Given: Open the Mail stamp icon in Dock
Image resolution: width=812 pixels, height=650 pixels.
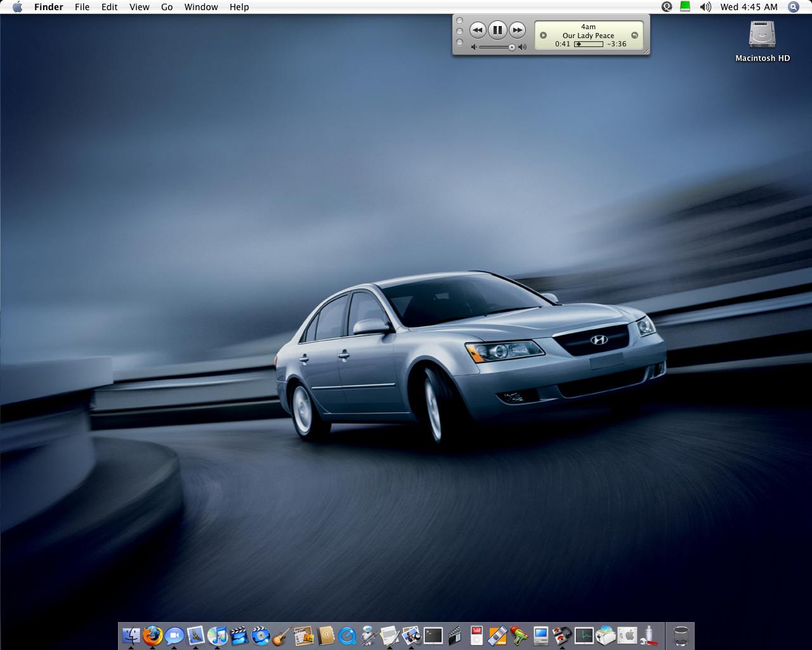Looking at the screenshot, I should [196, 635].
